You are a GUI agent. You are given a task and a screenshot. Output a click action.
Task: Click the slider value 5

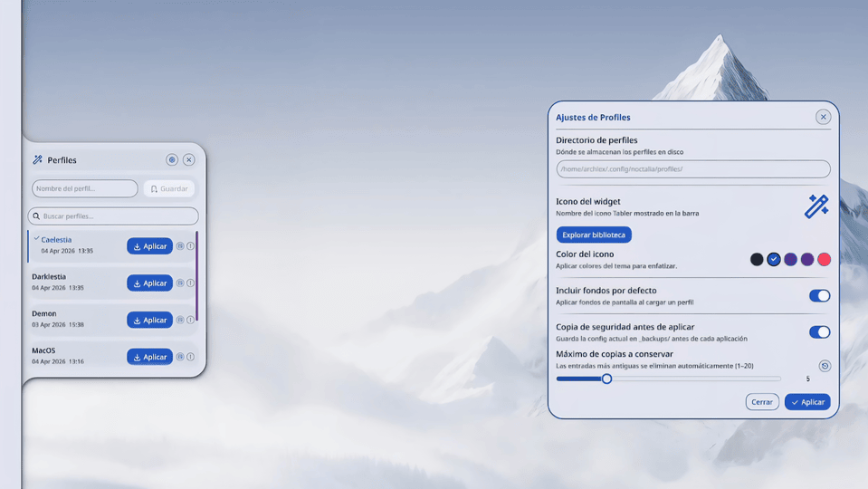coord(807,379)
